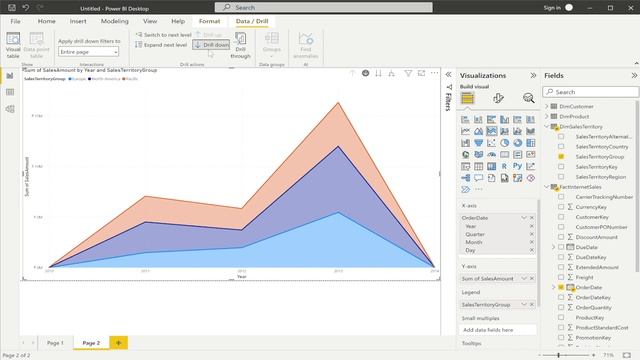Click Save icon in title bar
Viewport: 640px width, 360px height.
tap(12, 7)
